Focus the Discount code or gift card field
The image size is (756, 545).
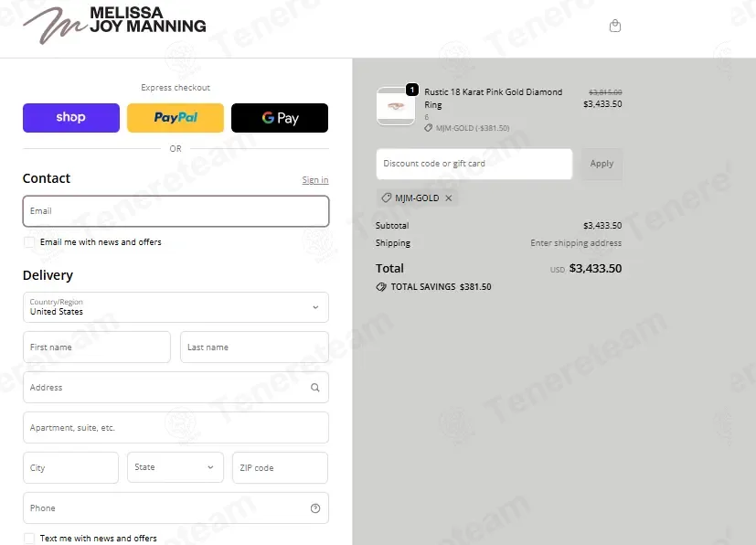tap(474, 164)
